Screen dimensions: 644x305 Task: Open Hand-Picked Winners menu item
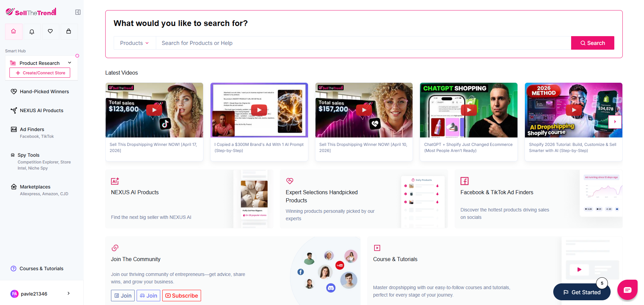[x=44, y=92]
